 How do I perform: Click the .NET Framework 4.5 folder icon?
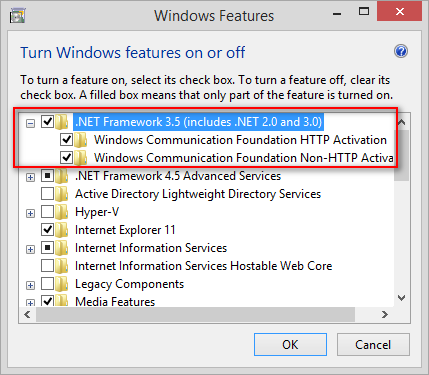(x=62, y=176)
